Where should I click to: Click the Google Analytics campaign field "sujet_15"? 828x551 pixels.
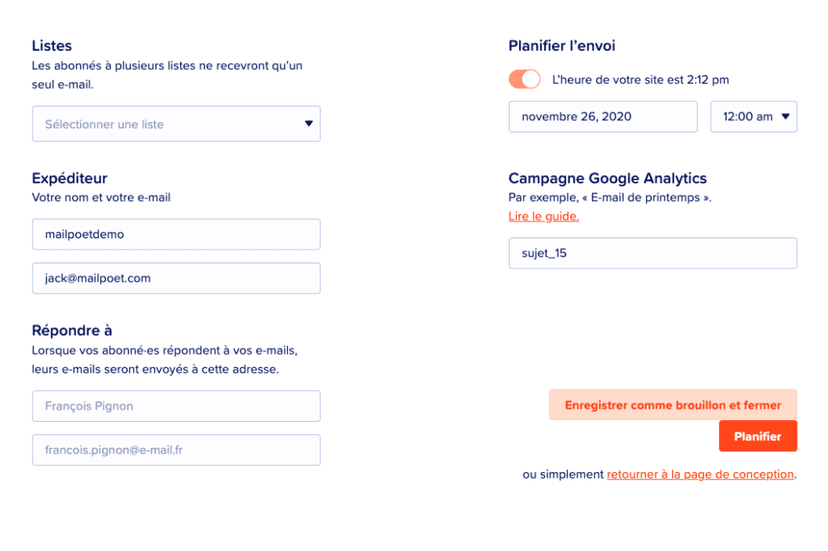pos(652,253)
